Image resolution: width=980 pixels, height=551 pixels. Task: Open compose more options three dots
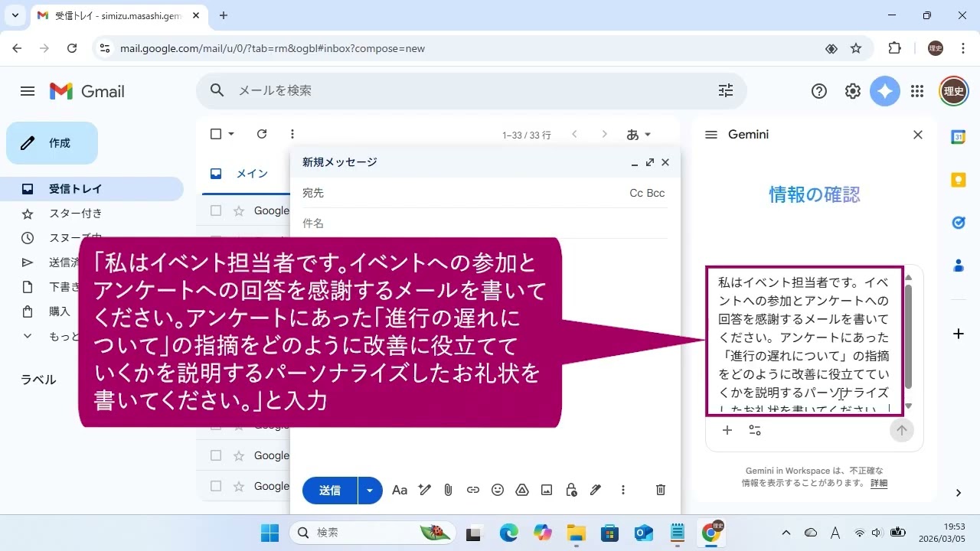click(x=623, y=490)
